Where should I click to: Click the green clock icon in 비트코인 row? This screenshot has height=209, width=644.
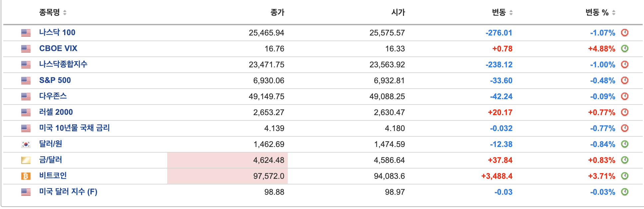point(625,176)
